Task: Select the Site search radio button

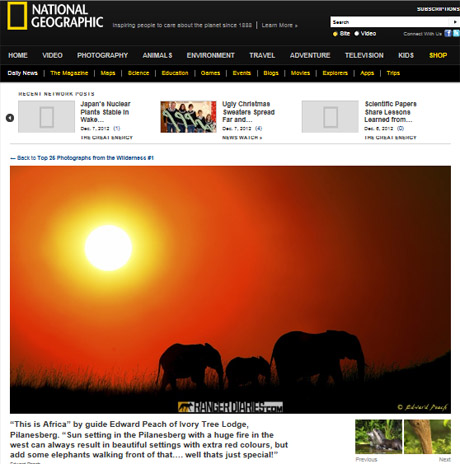Action: point(335,34)
